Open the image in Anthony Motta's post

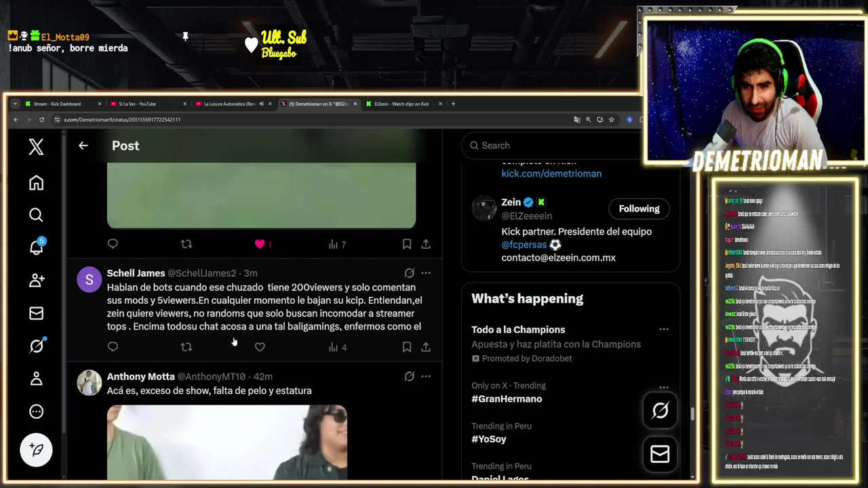(227, 442)
